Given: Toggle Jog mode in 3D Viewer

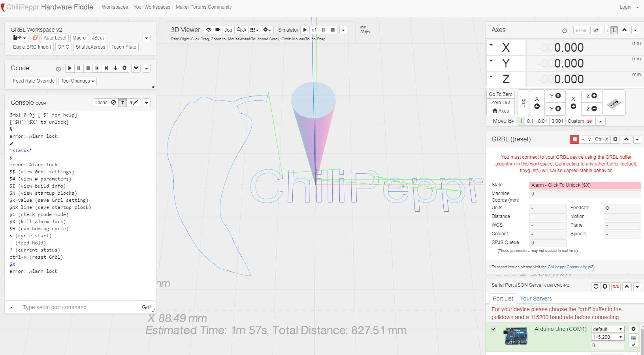Looking at the screenshot, I should coord(228,30).
